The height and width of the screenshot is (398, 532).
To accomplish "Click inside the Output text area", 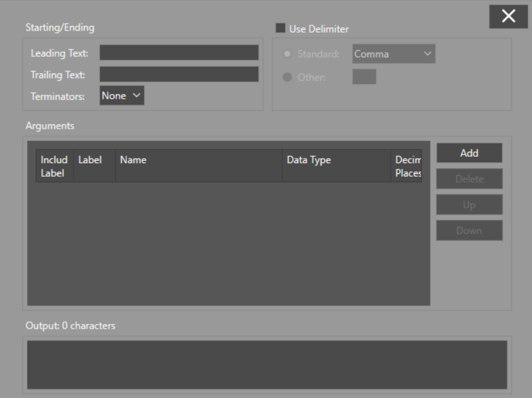I will coord(266,365).
